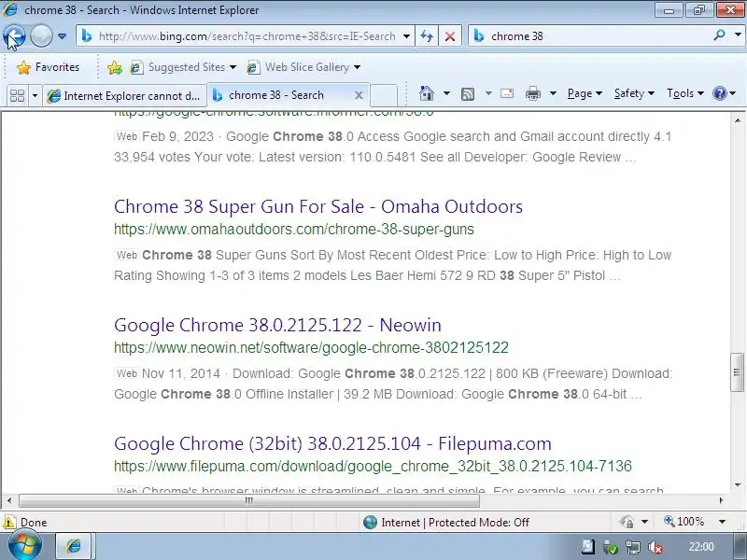Click the neowin.net software URL link
Image resolution: width=747 pixels, height=560 pixels.
[311, 348]
